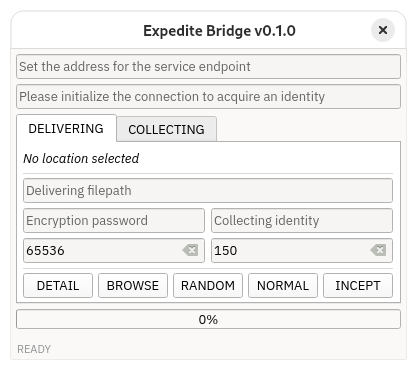417x370 pixels.
Task: Click the No location selected label
Action: [x=81, y=159]
